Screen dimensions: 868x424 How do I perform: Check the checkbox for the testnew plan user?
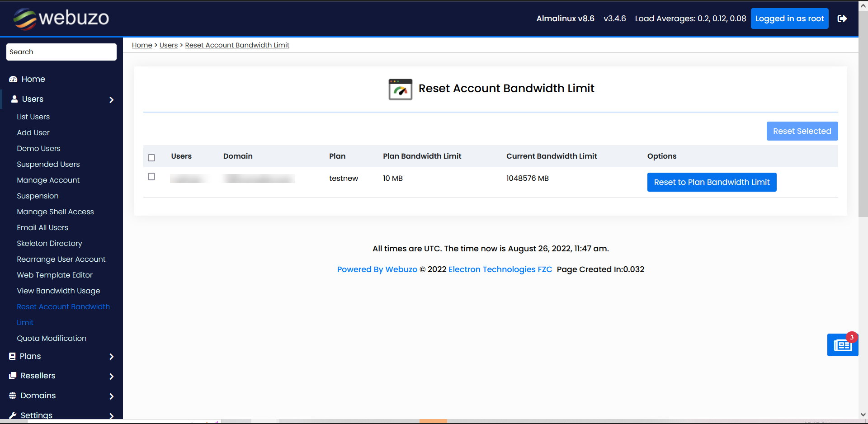[151, 177]
